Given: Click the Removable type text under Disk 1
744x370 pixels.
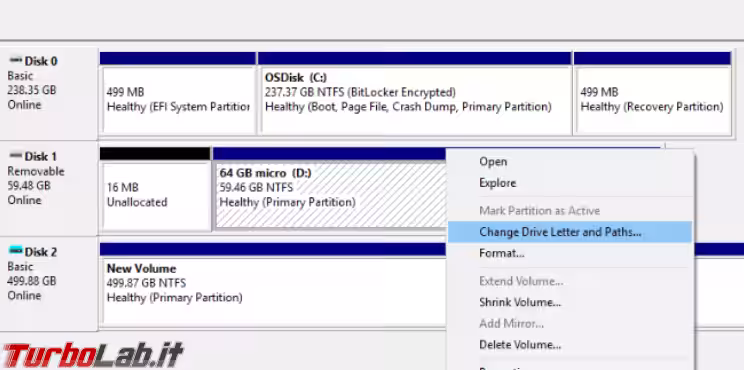Looking at the screenshot, I should [36, 171].
